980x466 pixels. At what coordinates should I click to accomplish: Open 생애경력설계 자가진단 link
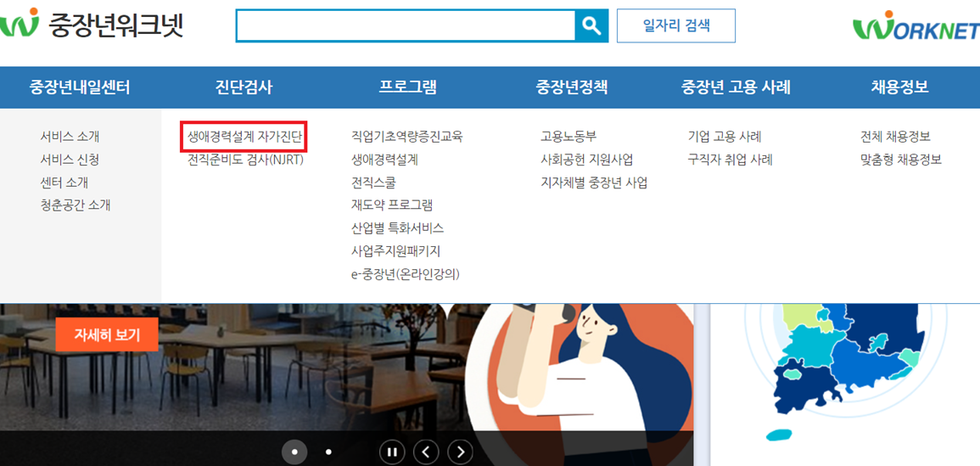[x=245, y=137]
